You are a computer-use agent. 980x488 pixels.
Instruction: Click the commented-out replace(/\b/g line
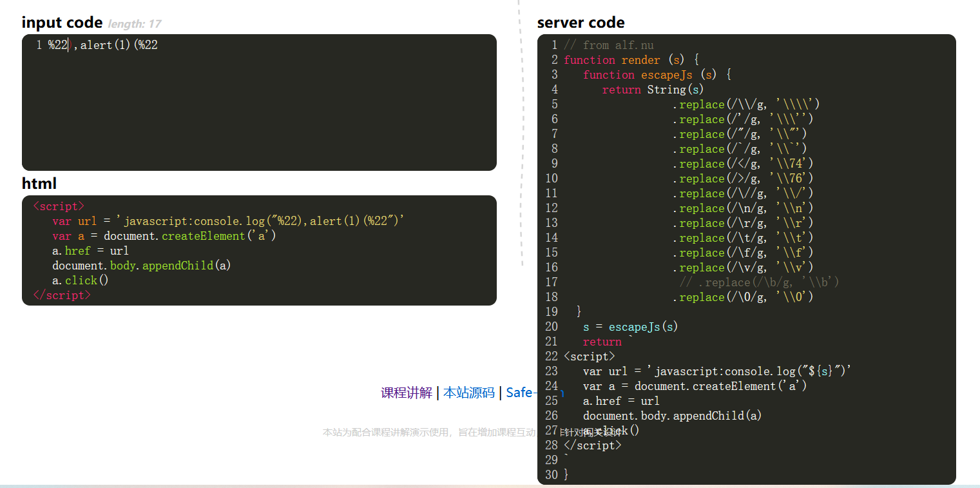760,282
